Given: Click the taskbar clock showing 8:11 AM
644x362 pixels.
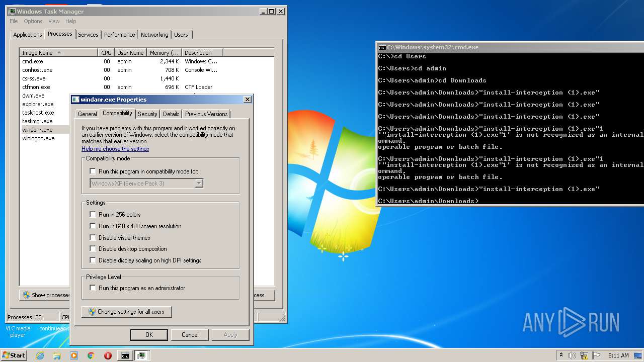Looking at the screenshot, I should tap(618, 355).
